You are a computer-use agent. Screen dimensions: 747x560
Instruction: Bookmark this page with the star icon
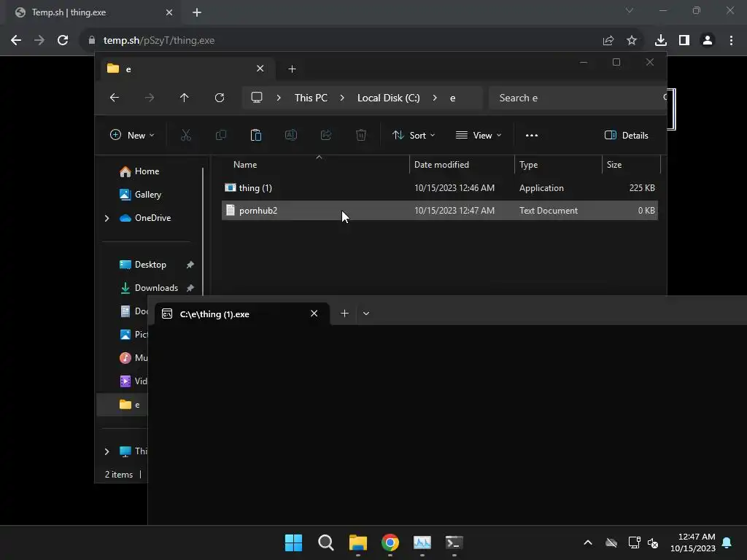click(x=632, y=41)
